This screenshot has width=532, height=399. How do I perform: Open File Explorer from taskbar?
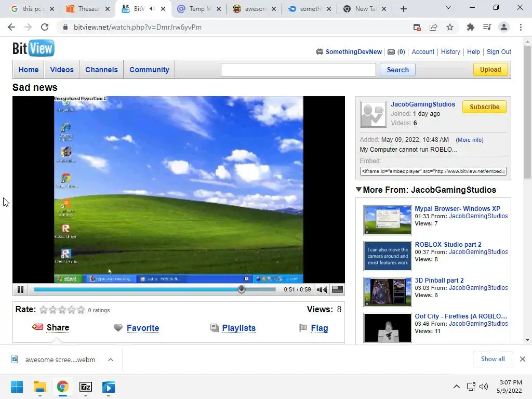pyautogui.click(x=39, y=387)
